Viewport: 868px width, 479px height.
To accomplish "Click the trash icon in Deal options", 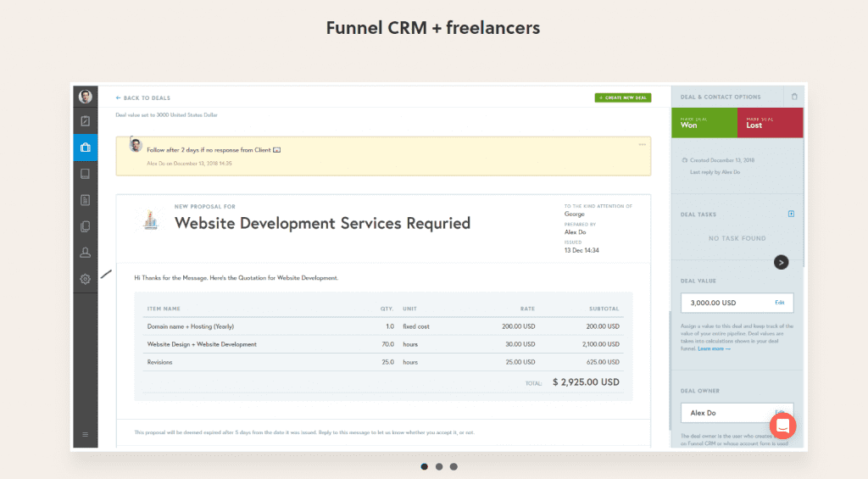I will [x=794, y=97].
